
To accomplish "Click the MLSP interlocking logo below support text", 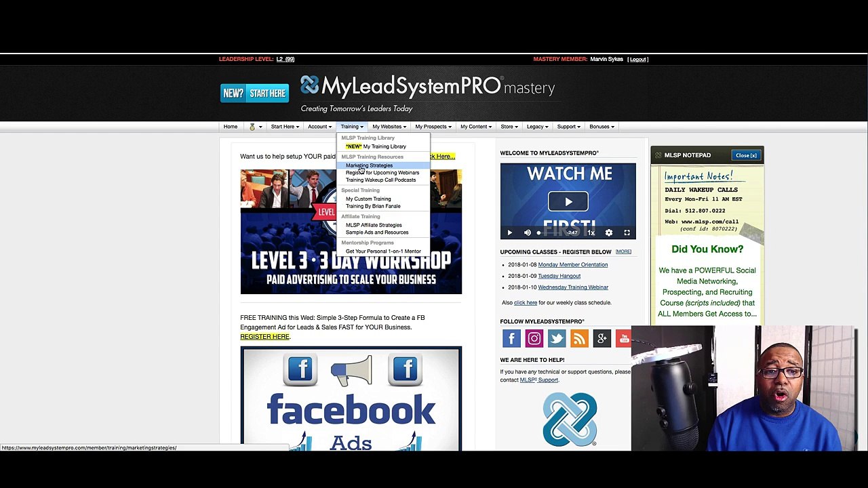I will tap(570, 418).
